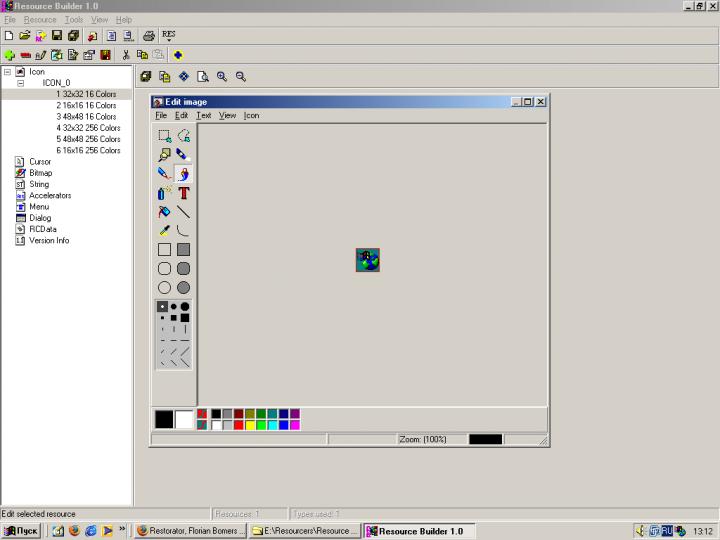Click the scissors cut icon in toolbar

pos(126,55)
